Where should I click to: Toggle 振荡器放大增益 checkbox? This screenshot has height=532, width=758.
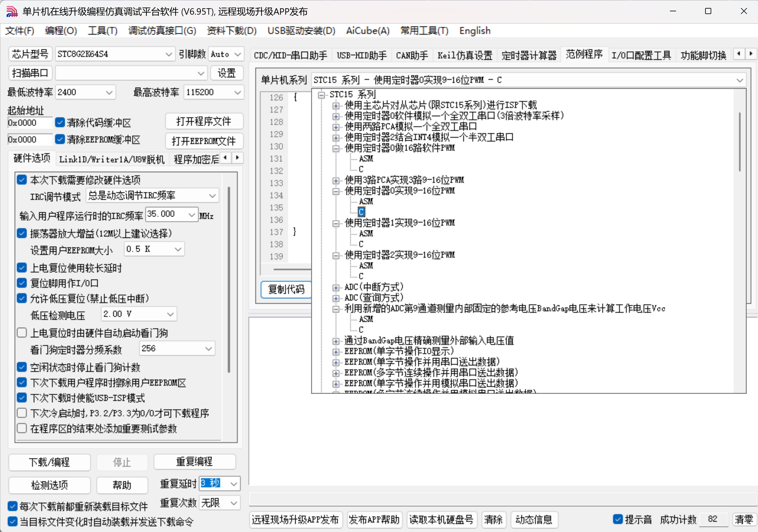point(22,233)
